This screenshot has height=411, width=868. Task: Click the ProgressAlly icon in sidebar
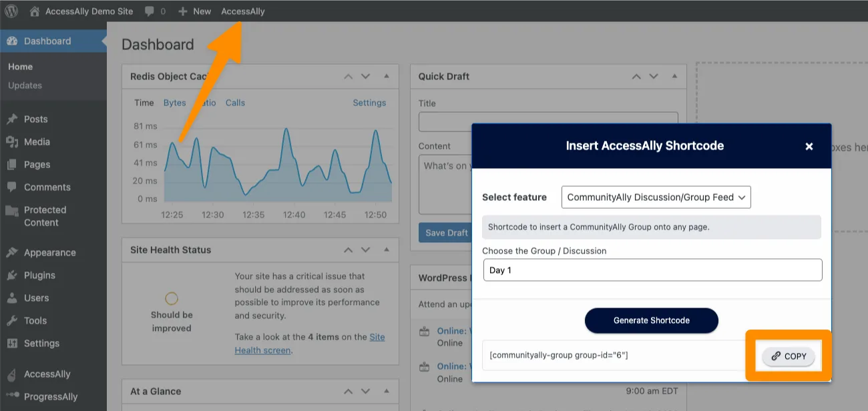pos(12,397)
